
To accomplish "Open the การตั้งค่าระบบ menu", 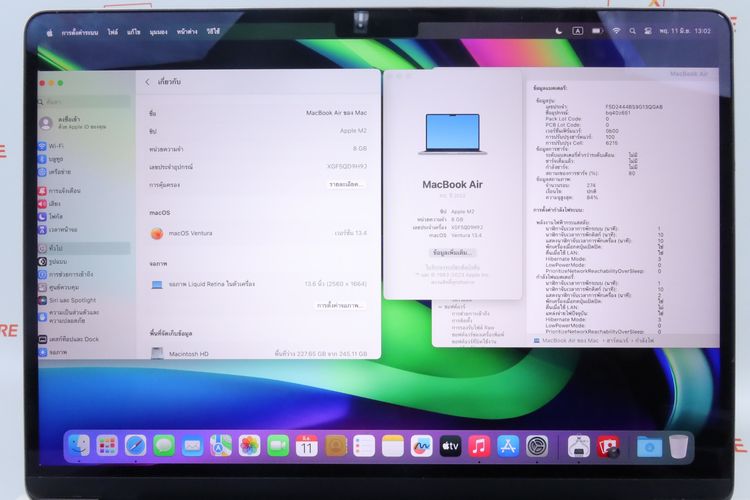I will [79, 33].
